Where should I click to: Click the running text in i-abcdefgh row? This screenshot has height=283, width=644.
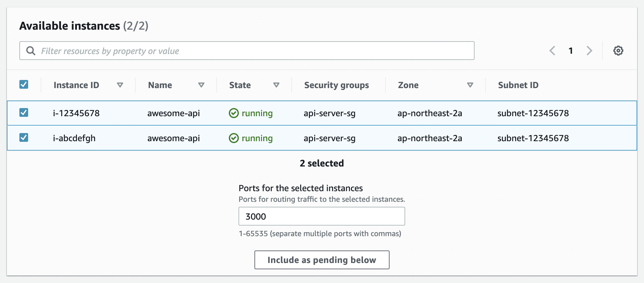(x=257, y=138)
